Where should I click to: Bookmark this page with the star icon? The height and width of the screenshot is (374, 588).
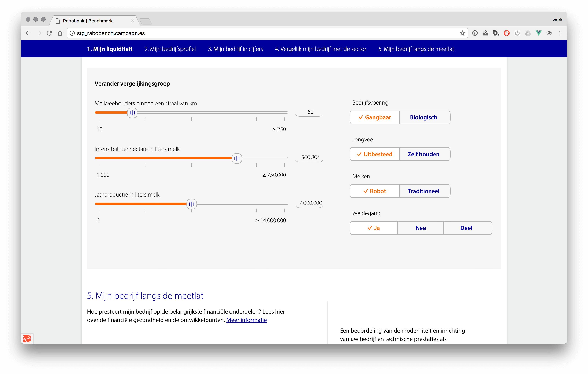(462, 33)
